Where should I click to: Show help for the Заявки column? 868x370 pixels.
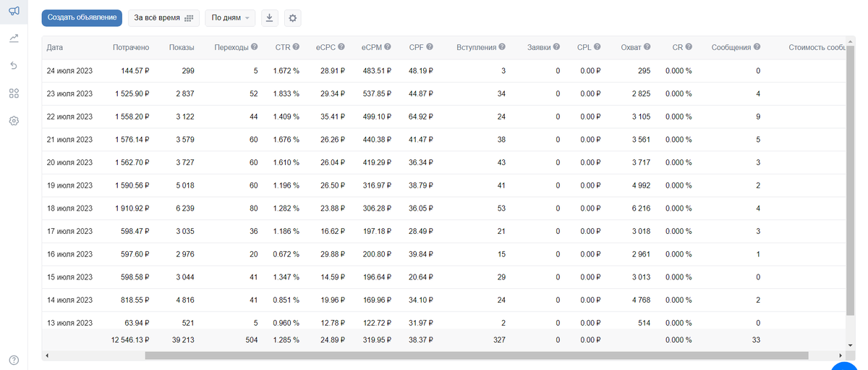pos(556,47)
